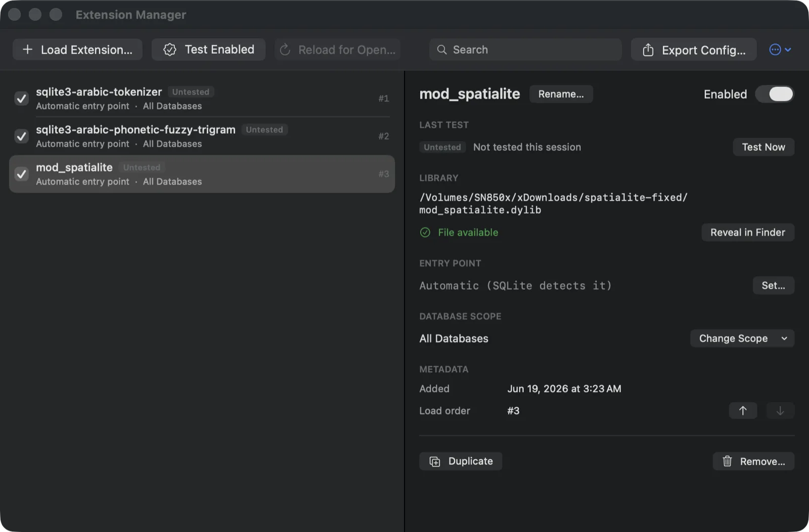Toggle the Enabled switch off

pyautogui.click(x=775, y=94)
